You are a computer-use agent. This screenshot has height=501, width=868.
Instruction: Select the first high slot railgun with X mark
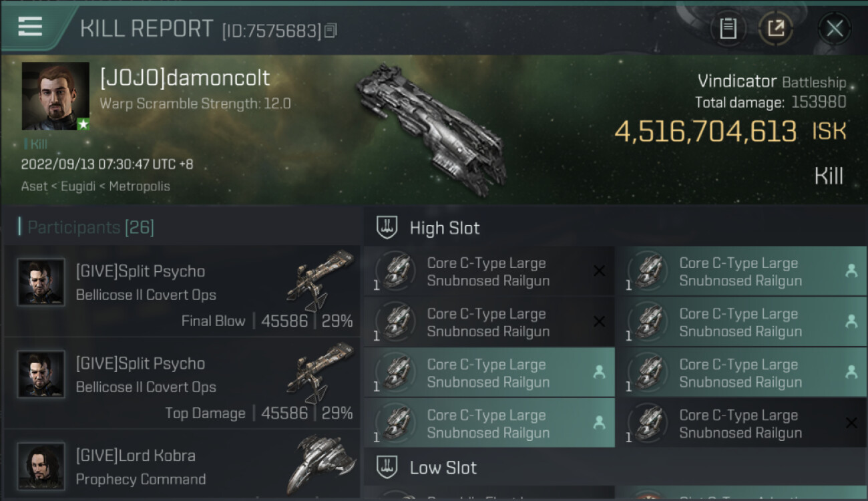pyautogui.click(x=489, y=271)
